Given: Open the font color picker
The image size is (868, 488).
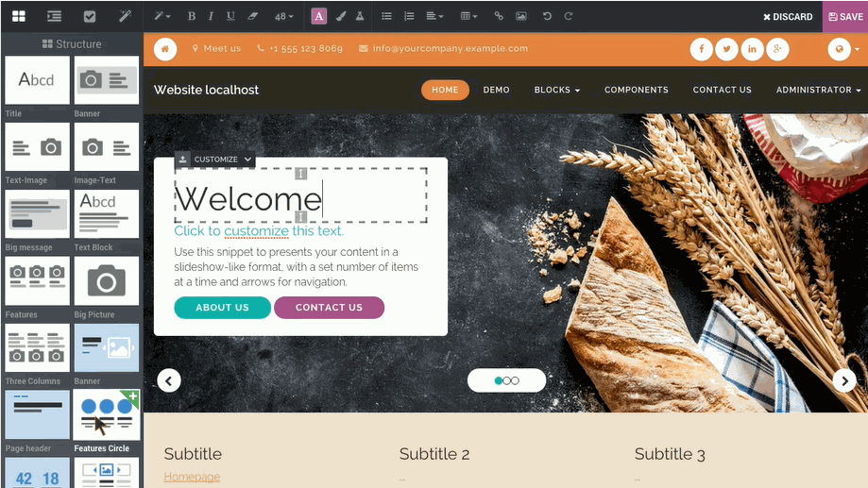Looking at the screenshot, I should [x=319, y=16].
